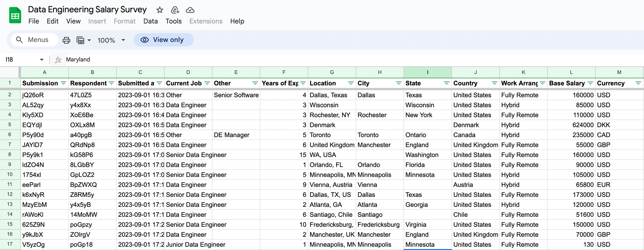Open the City column filter icon
Viewport: 644px width, 250px height.
[x=399, y=83]
